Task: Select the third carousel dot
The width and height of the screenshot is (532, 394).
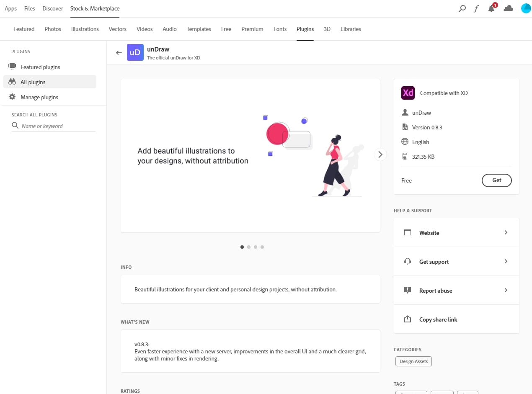Action: [256, 247]
